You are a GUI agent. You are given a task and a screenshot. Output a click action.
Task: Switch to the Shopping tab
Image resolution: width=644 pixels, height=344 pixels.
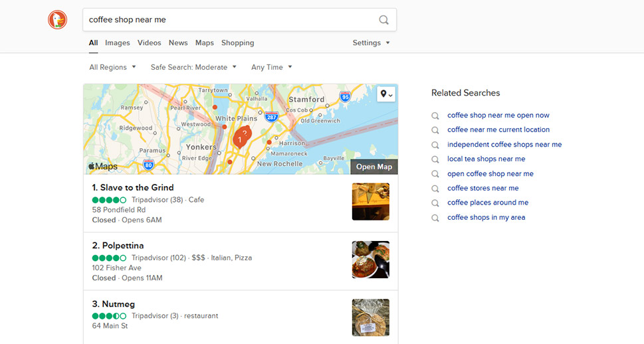click(x=237, y=43)
